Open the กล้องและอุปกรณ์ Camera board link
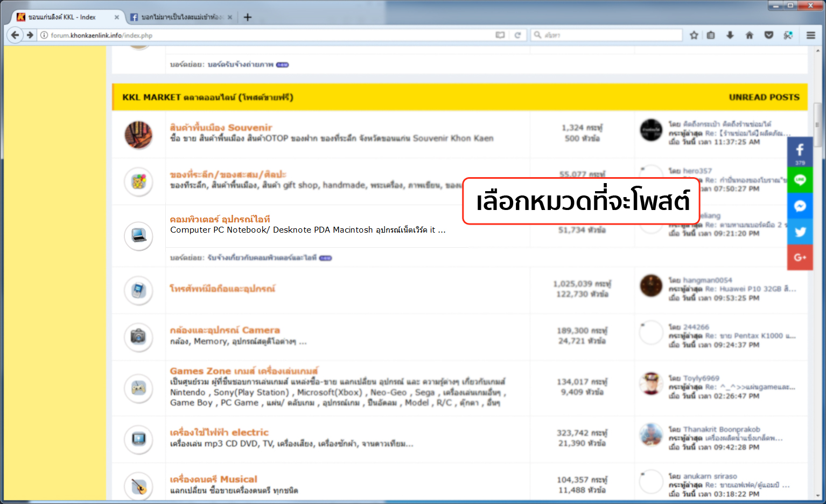This screenshot has height=504, width=826. (225, 330)
